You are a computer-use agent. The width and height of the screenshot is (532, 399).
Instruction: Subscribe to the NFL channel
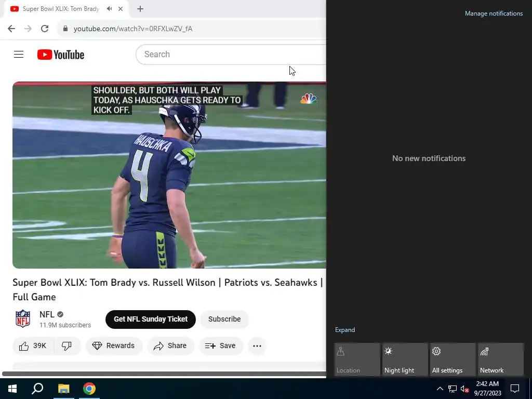coord(224,320)
